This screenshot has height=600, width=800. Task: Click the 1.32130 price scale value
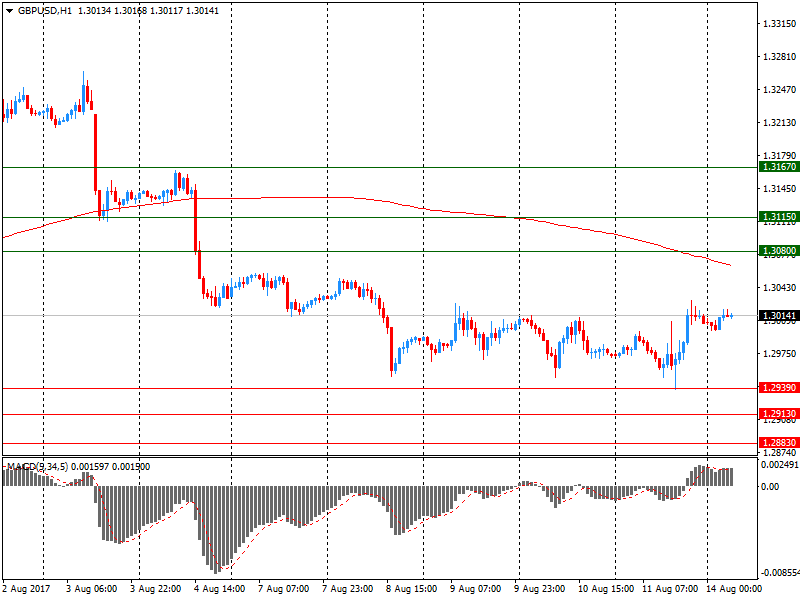(780, 122)
